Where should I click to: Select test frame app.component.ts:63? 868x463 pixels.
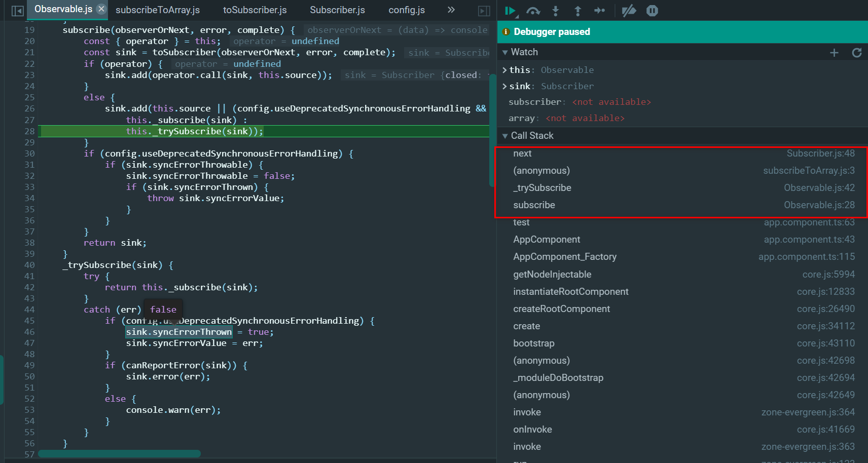(682, 222)
